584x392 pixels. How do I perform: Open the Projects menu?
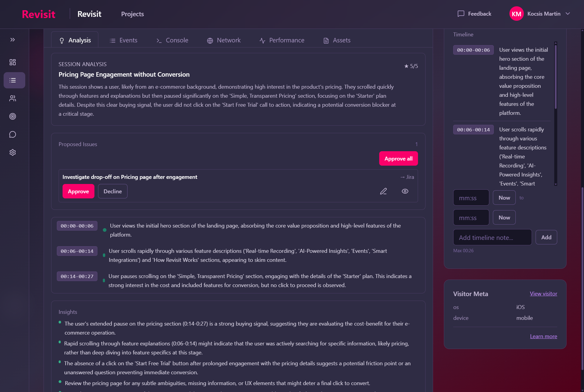point(132,14)
